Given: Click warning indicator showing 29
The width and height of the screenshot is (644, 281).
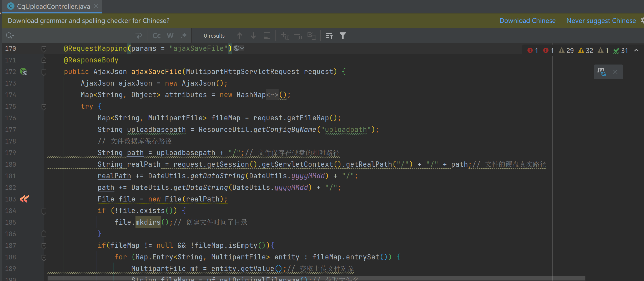Looking at the screenshot, I should (x=566, y=50).
